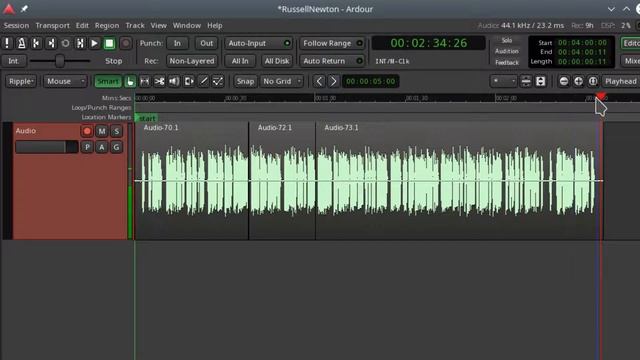640x360 pixels.
Task: Toggle the Follow Range button
Action: tap(332, 43)
